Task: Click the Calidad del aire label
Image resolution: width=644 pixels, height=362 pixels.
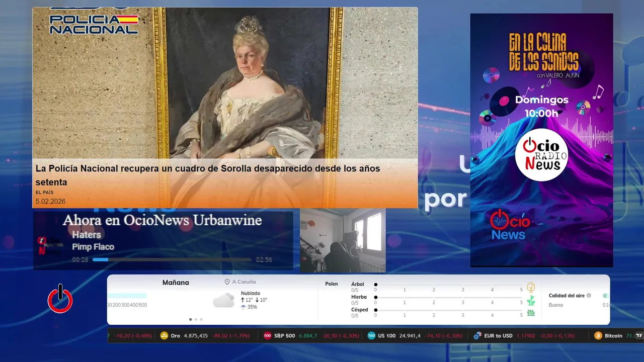Action: 567,296
